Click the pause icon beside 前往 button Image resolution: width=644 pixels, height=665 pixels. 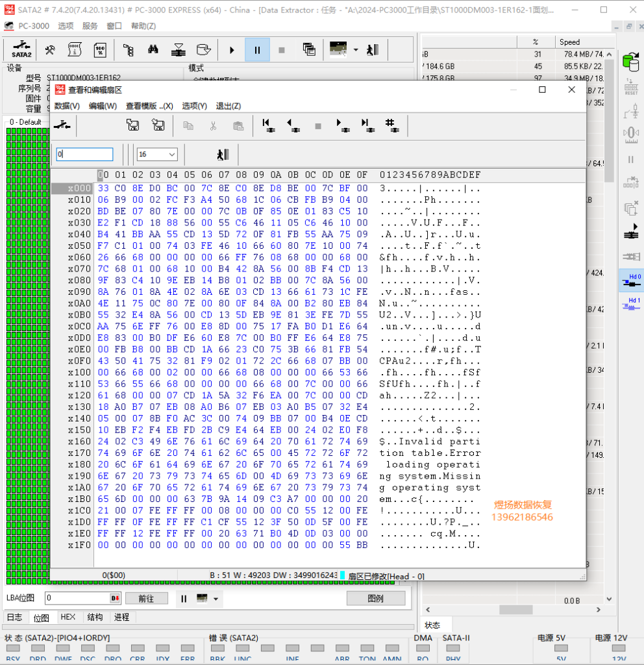click(x=184, y=599)
